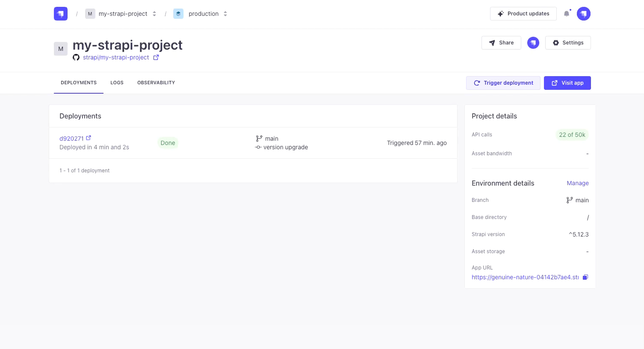The height and width of the screenshot is (349, 644).
Task: Share the project
Action: tap(501, 43)
